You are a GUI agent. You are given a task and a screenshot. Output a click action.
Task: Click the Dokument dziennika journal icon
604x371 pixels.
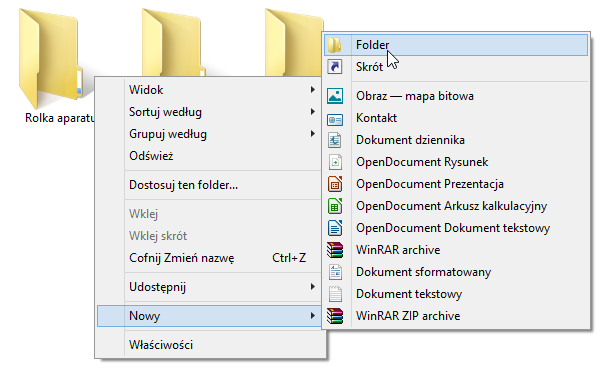tap(335, 140)
